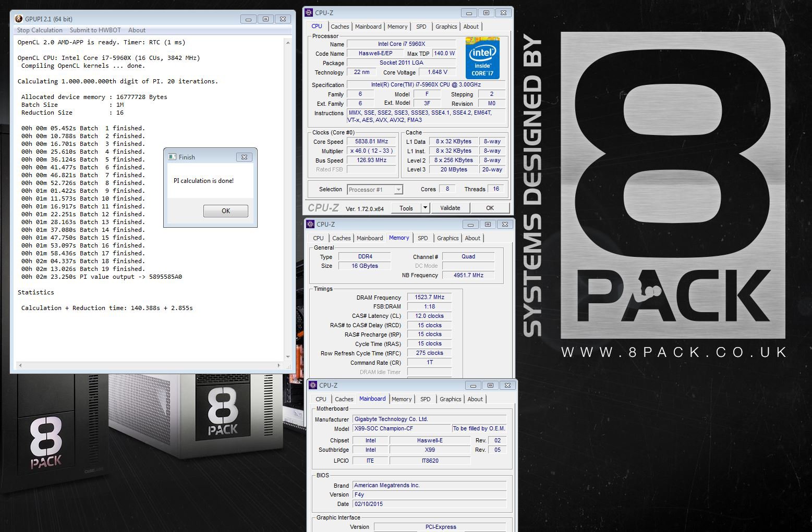Open the Graphics tab in the CPU-Z processor window

(446, 27)
